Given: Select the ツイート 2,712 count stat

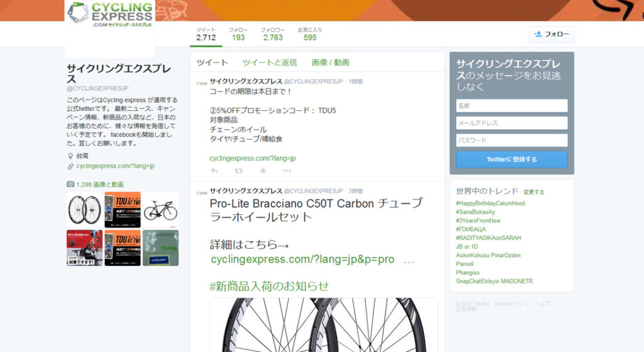Looking at the screenshot, I should pos(206,34).
